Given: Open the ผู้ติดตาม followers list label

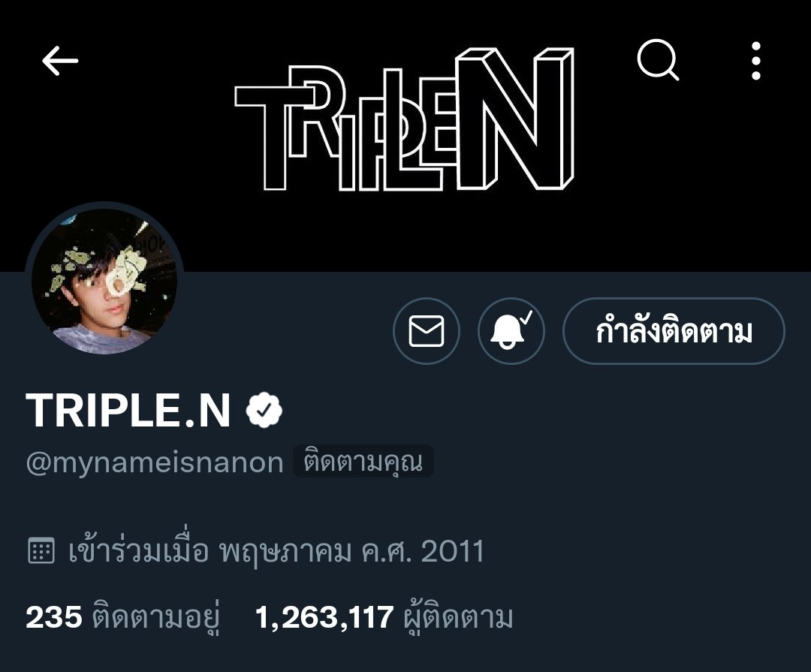Looking at the screenshot, I should click(x=458, y=616).
